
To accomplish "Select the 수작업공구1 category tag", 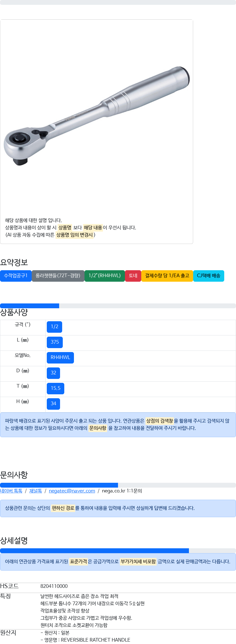I will click(x=16, y=276).
